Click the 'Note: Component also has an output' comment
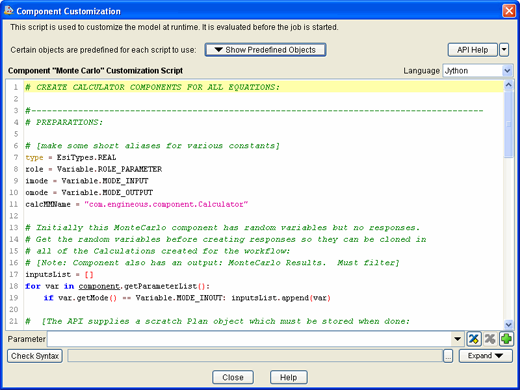The height and width of the screenshot is (390, 520). 212,263
